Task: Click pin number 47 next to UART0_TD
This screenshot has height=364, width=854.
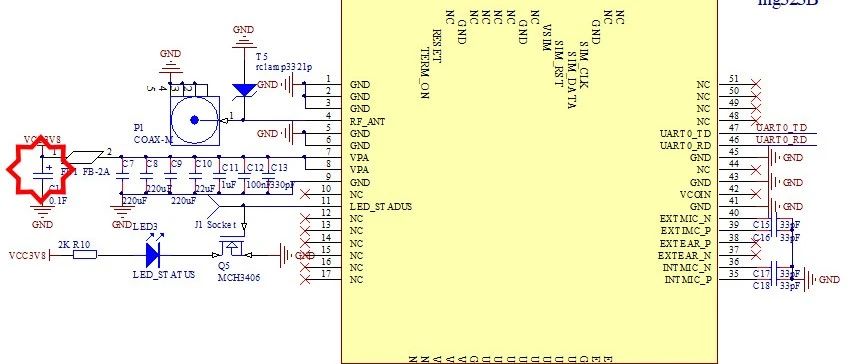Action: [733, 127]
